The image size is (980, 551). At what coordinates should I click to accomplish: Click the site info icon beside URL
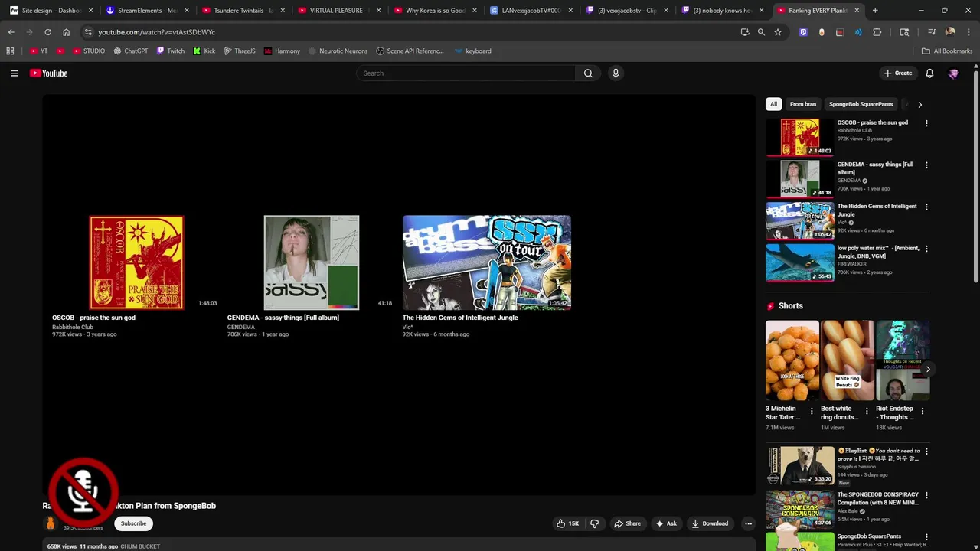pyautogui.click(x=88, y=32)
